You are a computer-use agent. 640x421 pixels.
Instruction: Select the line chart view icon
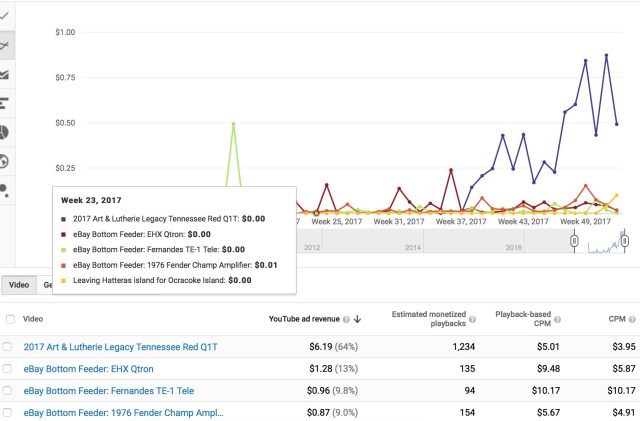6,46
